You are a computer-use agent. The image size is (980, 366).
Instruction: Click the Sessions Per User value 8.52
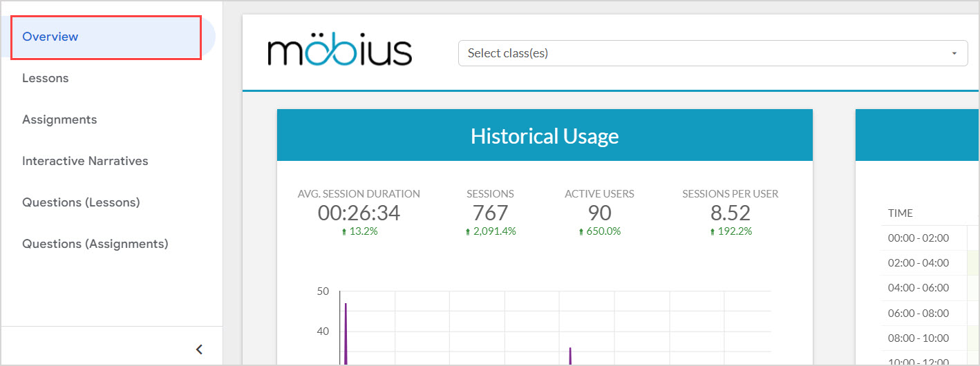tap(730, 213)
